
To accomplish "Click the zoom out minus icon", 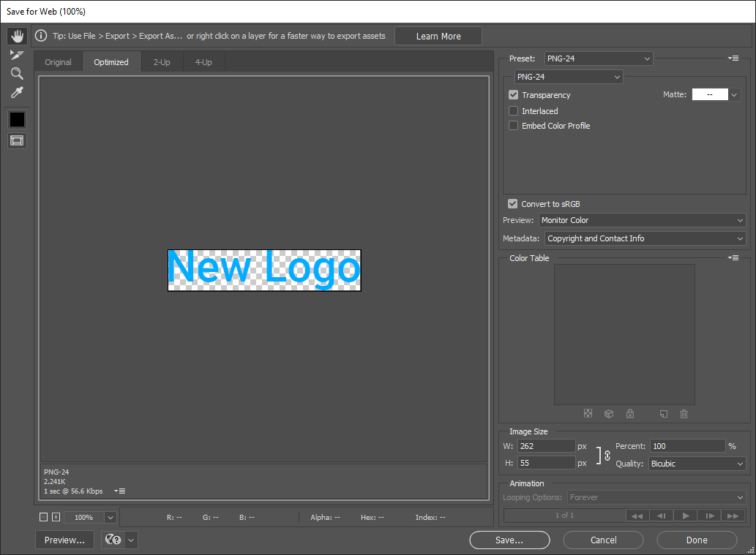I will [43, 517].
